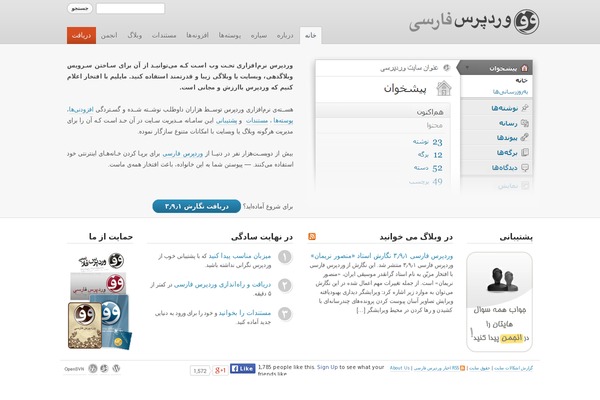Screen dimensions: 600x400
Task: Open the 'گزارش اشکالات سایت' footer link
Action: click(x=513, y=368)
